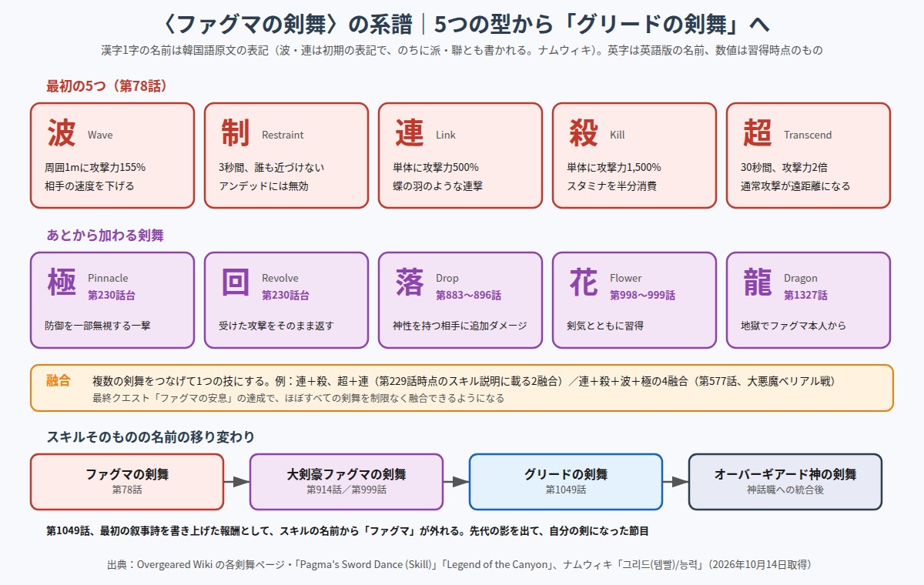924x585 pixels.
Task: Click the 極 Pinnacle kanji character
Action: click(62, 282)
